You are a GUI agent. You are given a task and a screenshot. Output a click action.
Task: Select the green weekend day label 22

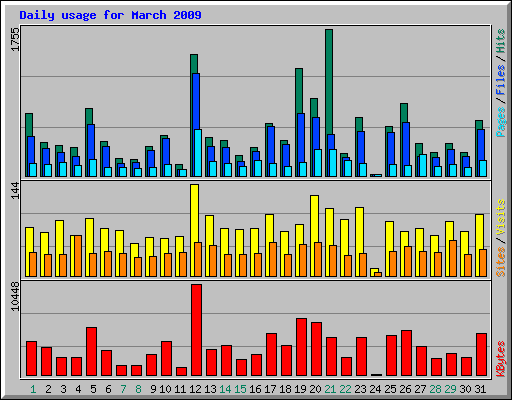point(345,389)
